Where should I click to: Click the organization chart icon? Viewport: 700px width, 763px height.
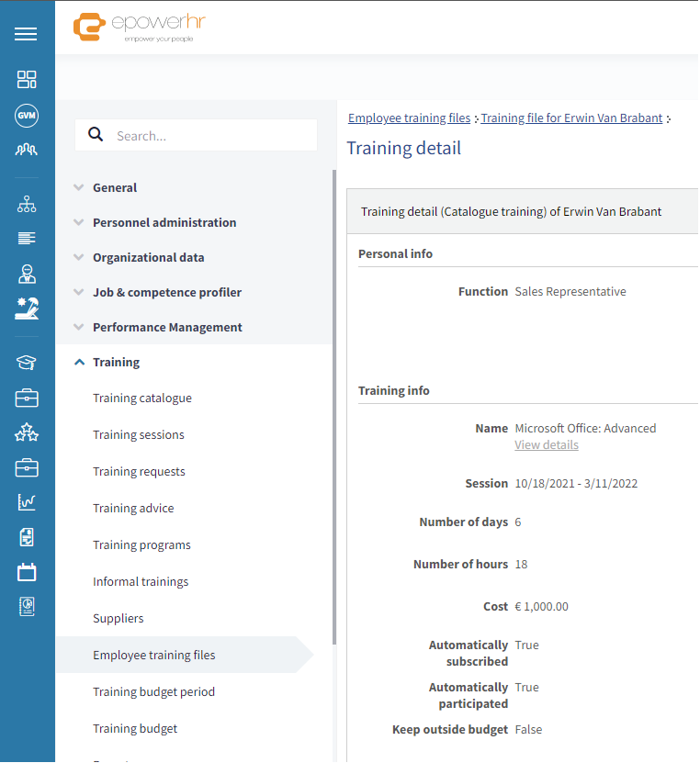tap(27, 204)
